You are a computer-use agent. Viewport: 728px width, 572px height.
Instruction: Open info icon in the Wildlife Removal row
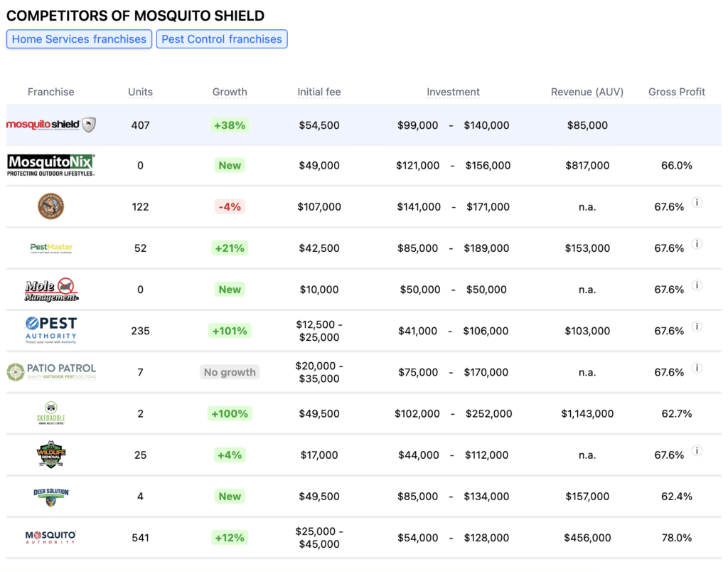(x=697, y=451)
